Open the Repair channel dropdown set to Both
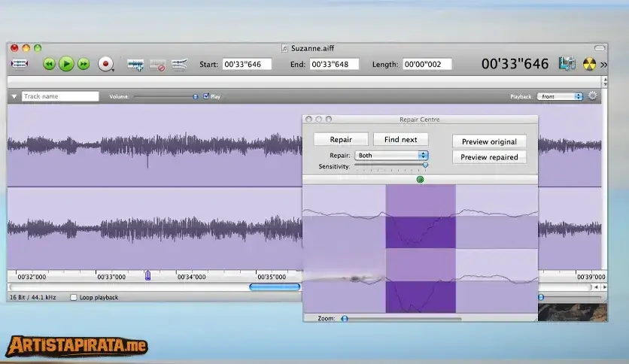 391,156
